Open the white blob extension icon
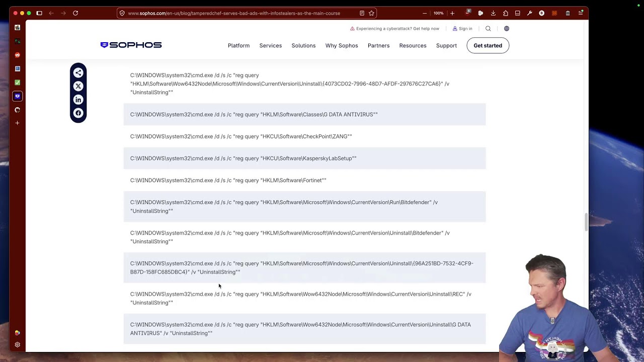 (x=480, y=13)
